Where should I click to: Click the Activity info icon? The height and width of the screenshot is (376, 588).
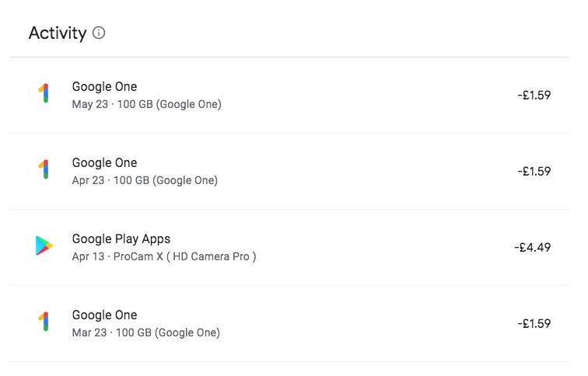99,33
